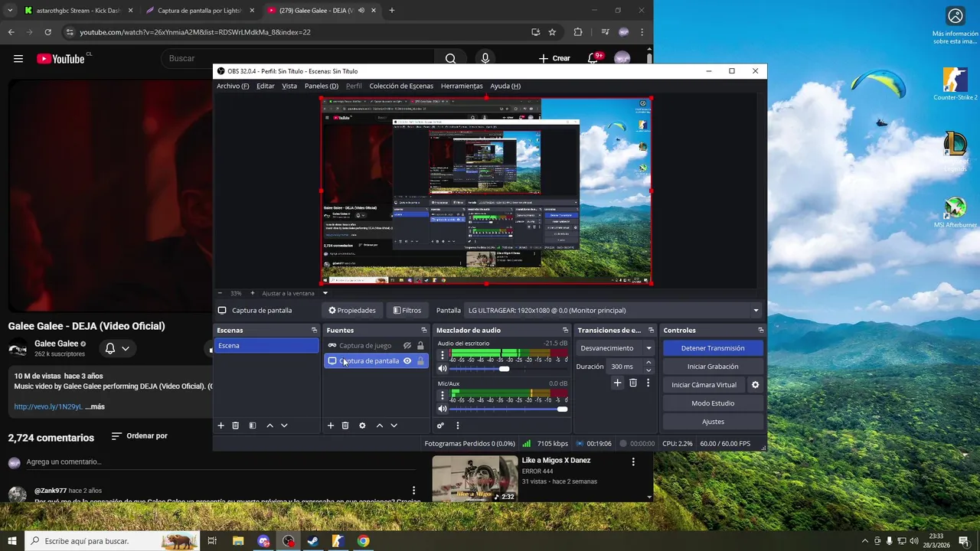This screenshot has height=551, width=980.
Task: Open mixer options three-dot menu at panel bottom
Action: point(458,425)
